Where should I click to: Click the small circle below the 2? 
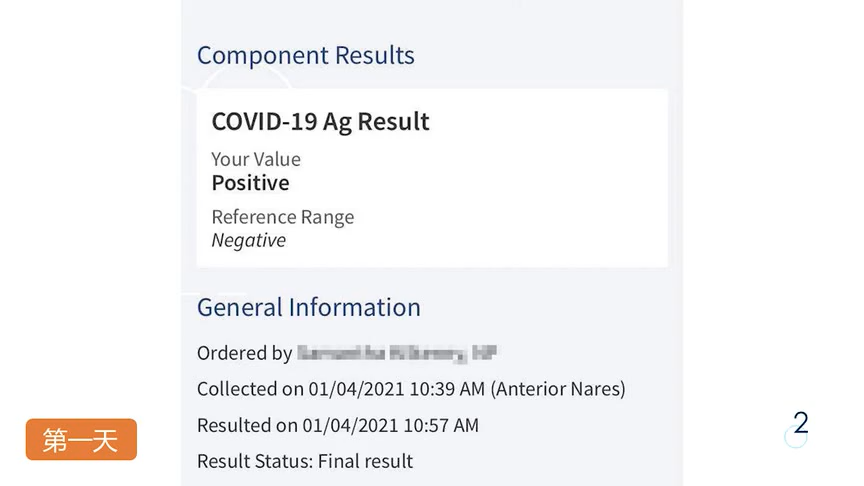coord(795,438)
